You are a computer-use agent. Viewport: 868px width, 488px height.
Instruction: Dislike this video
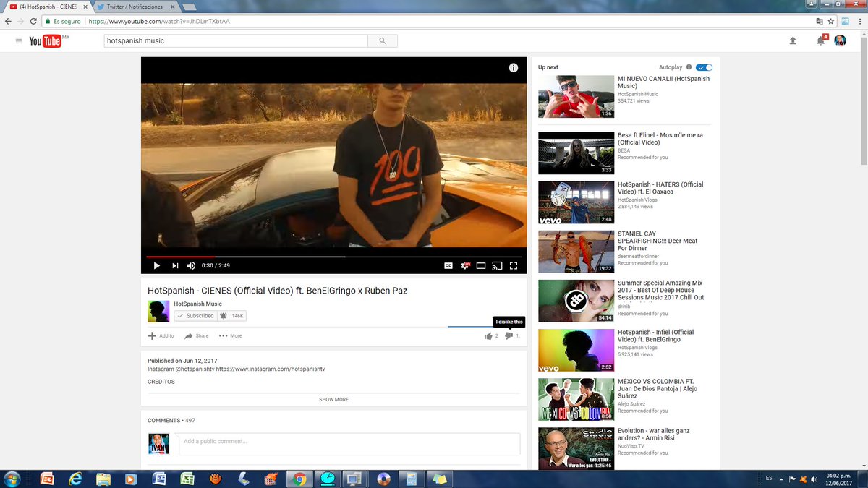[x=509, y=335]
